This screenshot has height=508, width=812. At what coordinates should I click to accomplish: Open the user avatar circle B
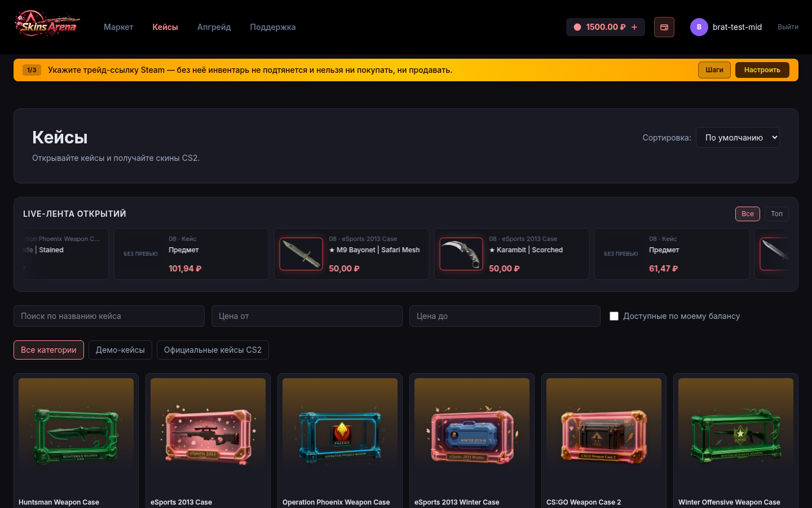click(x=699, y=27)
